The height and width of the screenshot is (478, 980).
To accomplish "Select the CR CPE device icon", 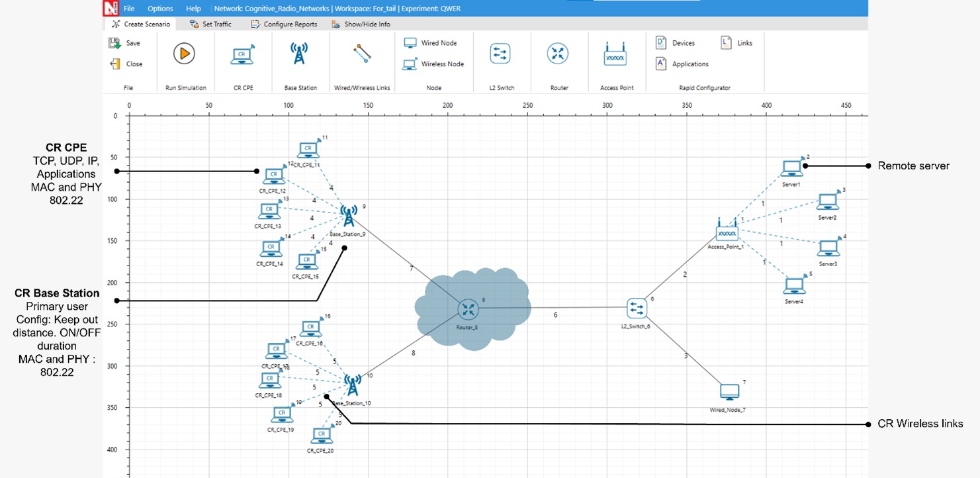I will (243, 54).
